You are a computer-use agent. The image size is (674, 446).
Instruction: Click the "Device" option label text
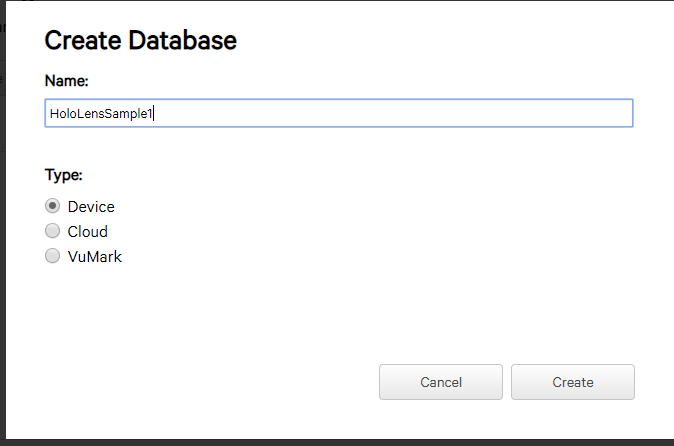pos(91,207)
